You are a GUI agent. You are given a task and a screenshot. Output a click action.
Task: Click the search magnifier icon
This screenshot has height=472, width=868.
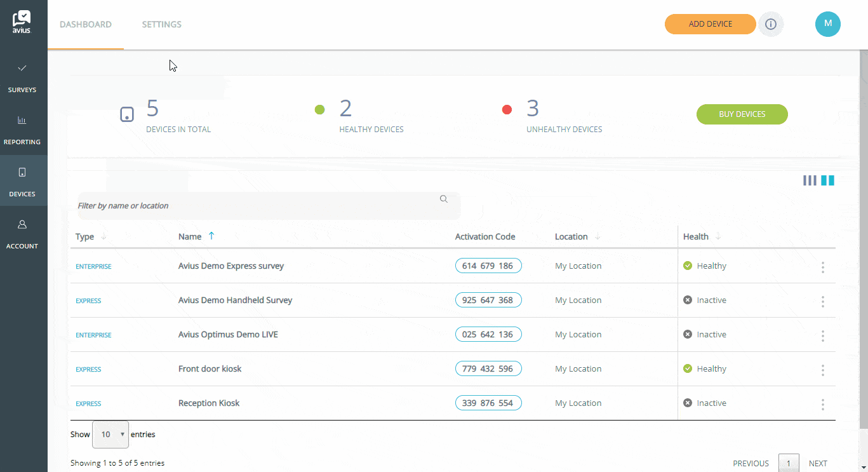click(x=444, y=199)
